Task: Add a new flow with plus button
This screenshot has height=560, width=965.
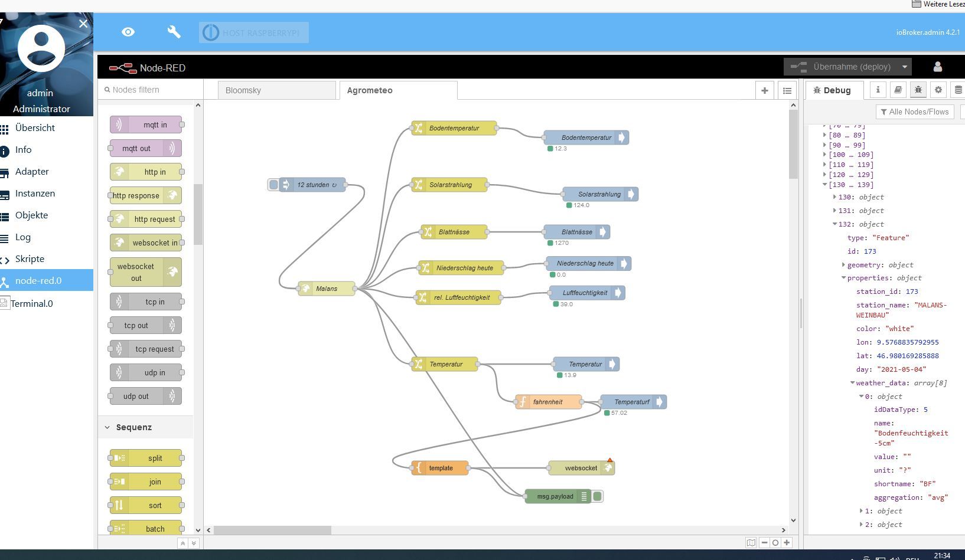Action: (765, 90)
